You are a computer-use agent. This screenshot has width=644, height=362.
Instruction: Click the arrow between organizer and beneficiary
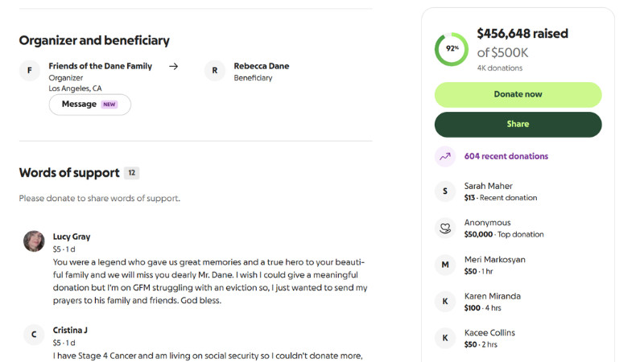(x=173, y=67)
